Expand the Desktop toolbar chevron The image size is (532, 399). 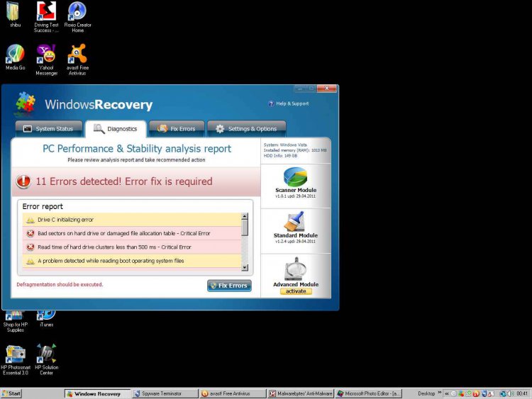click(x=440, y=393)
